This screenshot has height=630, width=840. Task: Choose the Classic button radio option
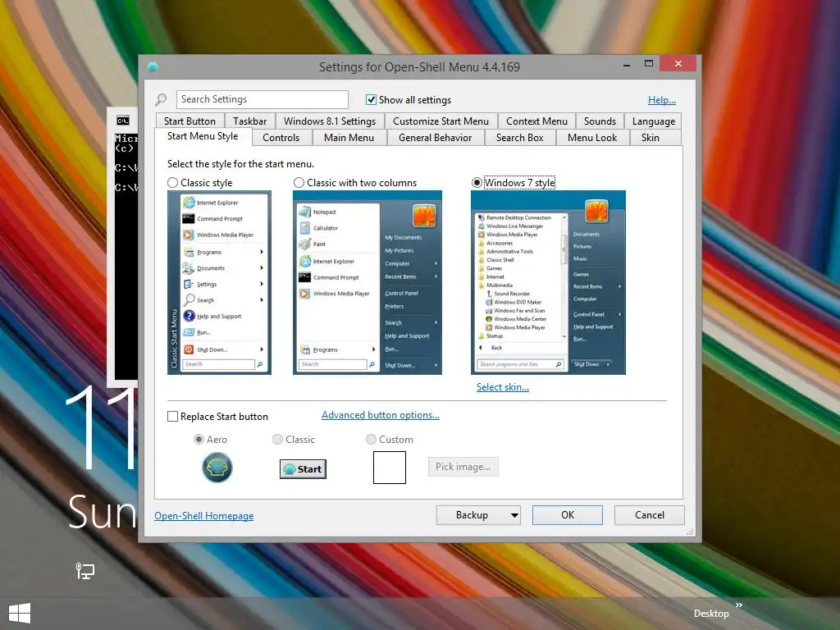pos(277,440)
